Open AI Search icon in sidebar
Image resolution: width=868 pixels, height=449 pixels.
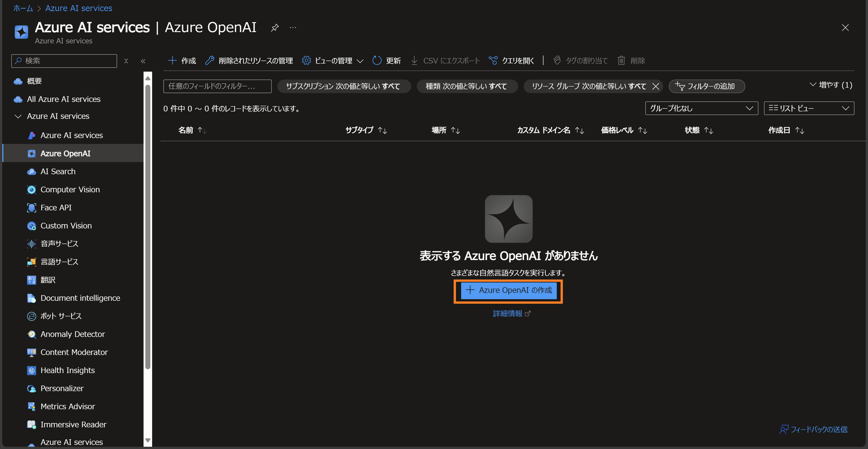tap(31, 172)
